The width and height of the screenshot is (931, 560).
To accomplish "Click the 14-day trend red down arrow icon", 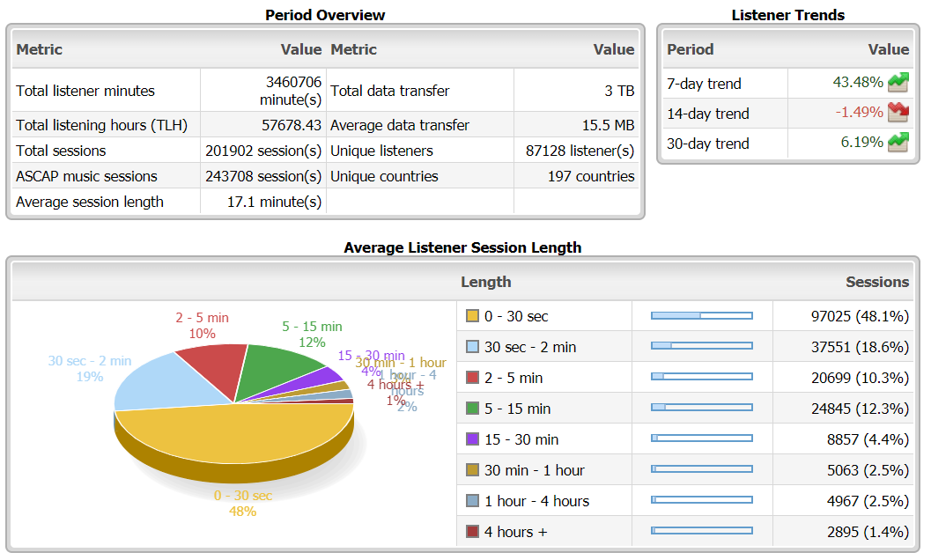I will coord(898,112).
